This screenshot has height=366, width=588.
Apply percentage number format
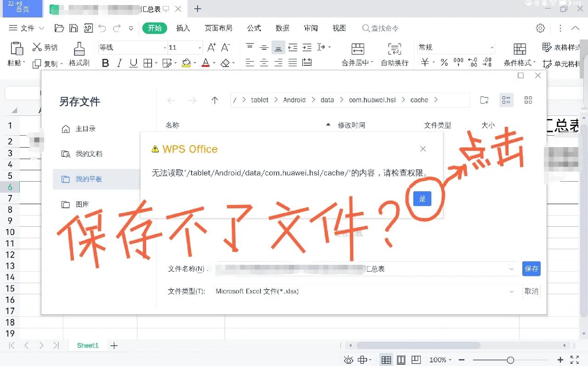coord(444,63)
